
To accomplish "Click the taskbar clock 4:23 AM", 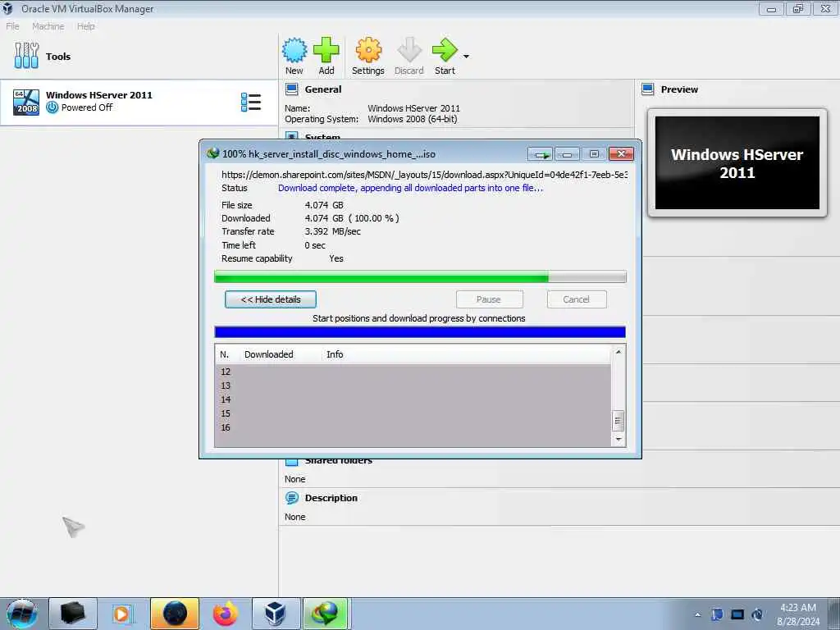I will pos(798,608).
